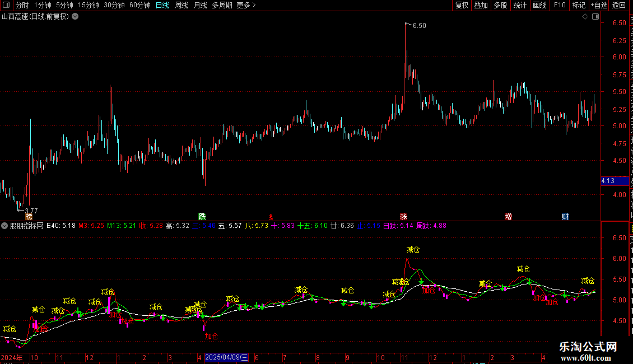Open F10 company information
This screenshot has height=364, width=633.
[560, 5]
